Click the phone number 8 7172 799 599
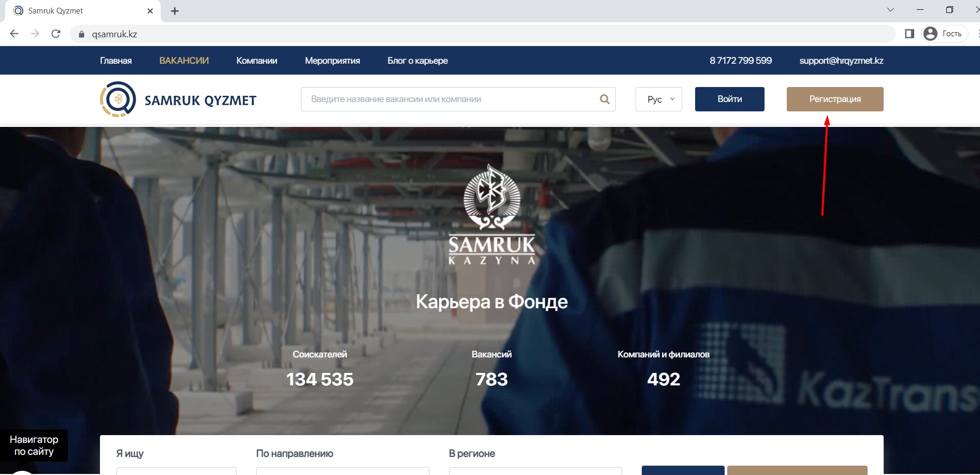 click(741, 61)
